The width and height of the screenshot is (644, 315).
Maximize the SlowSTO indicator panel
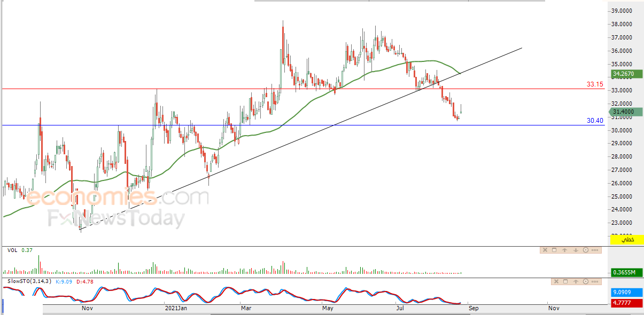point(565,281)
